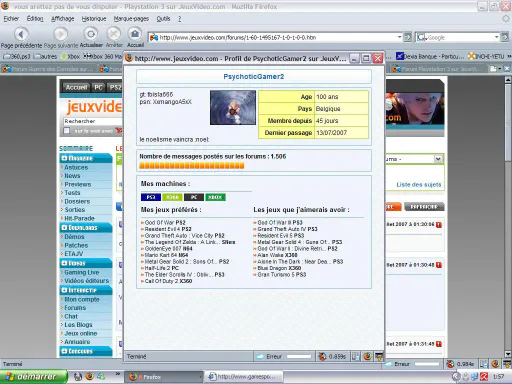Toggle the 'sur le web avec' checkbox
The height and width of the screenshot is (384, 512).
67,131
